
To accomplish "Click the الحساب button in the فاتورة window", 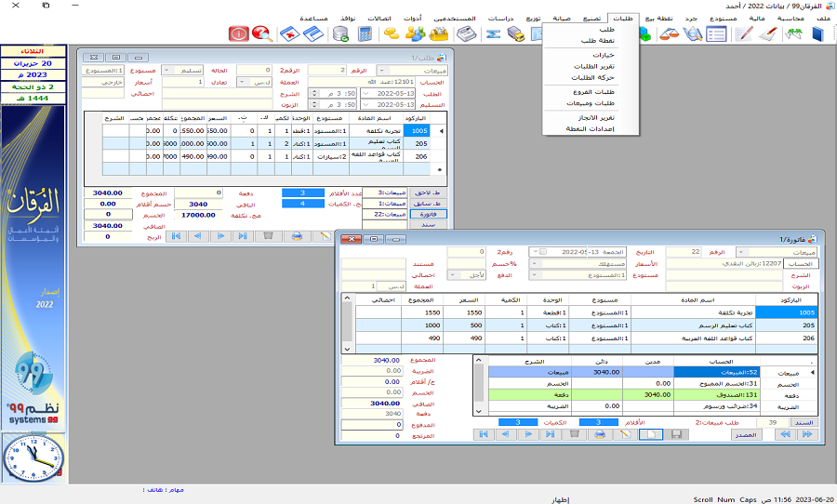I will click(800, 264).
